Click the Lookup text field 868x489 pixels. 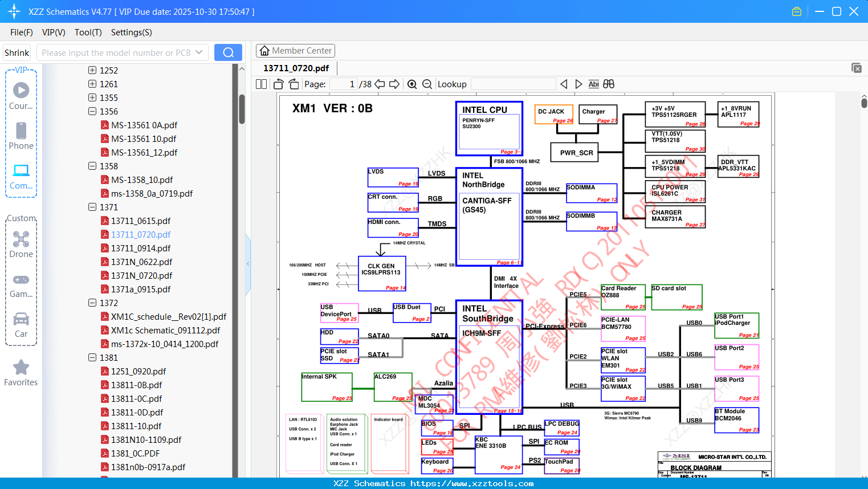tap(514, 84)
